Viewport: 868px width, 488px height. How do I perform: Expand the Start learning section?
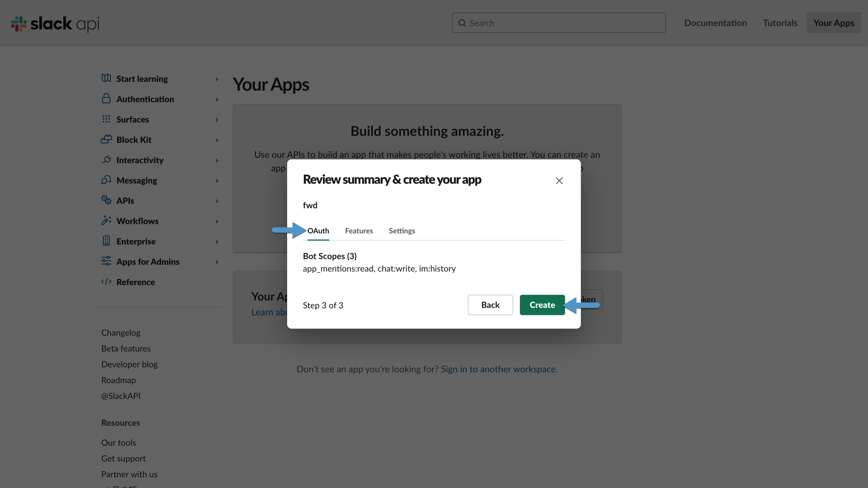[x=217, y=79]
